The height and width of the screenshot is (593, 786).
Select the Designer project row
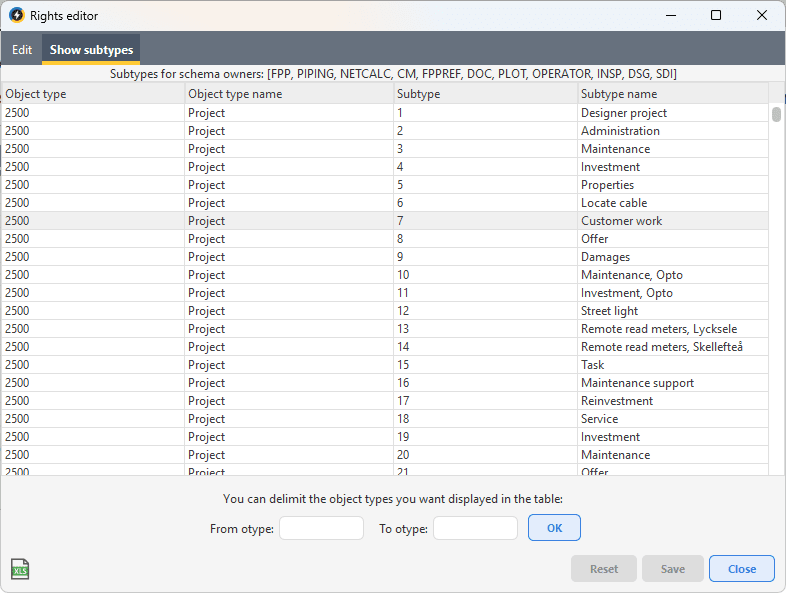[x=623, y=113]
